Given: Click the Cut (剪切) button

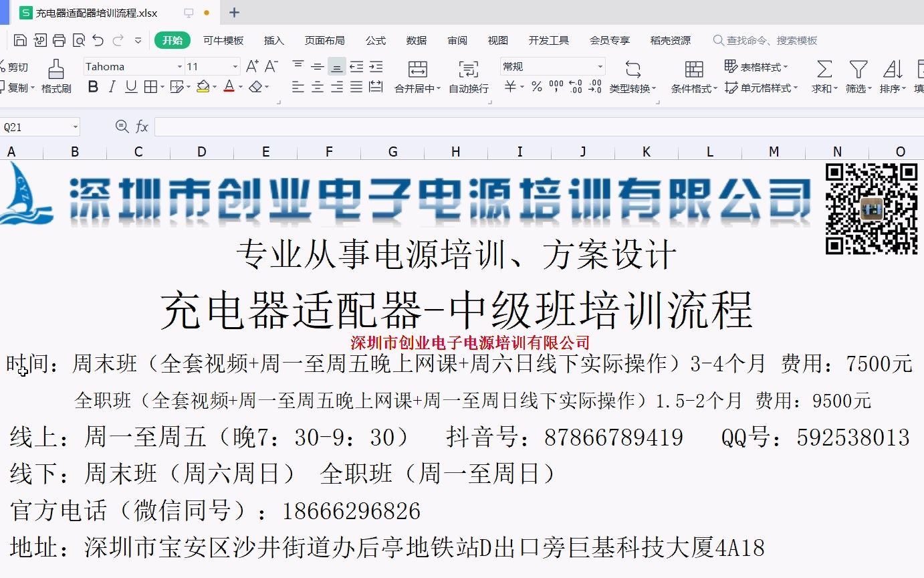Looking at the screenshot, I should pyautogui.click(x=14, y=67).
